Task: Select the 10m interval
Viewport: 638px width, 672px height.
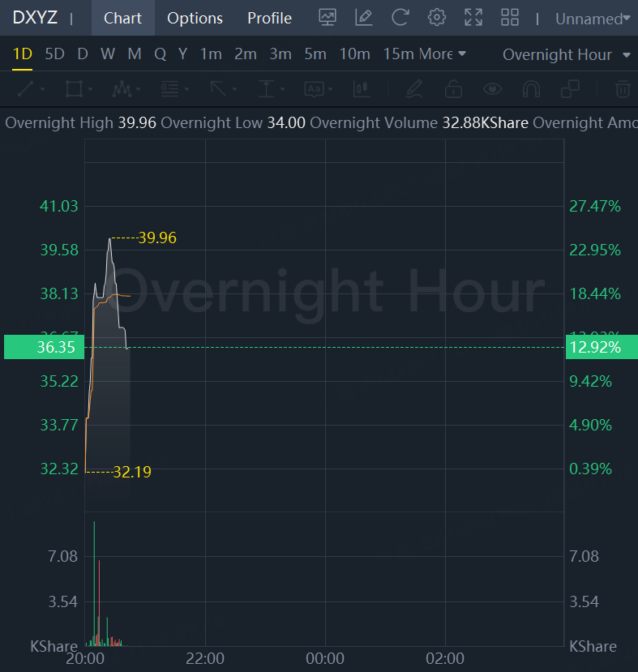Action: pos(355,54)
